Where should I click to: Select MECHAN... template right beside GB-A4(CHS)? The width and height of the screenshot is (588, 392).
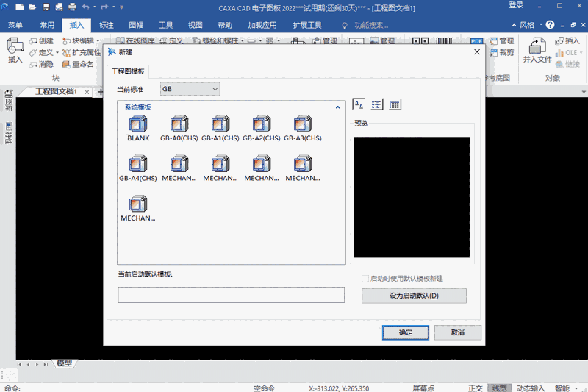click(179, 168)
